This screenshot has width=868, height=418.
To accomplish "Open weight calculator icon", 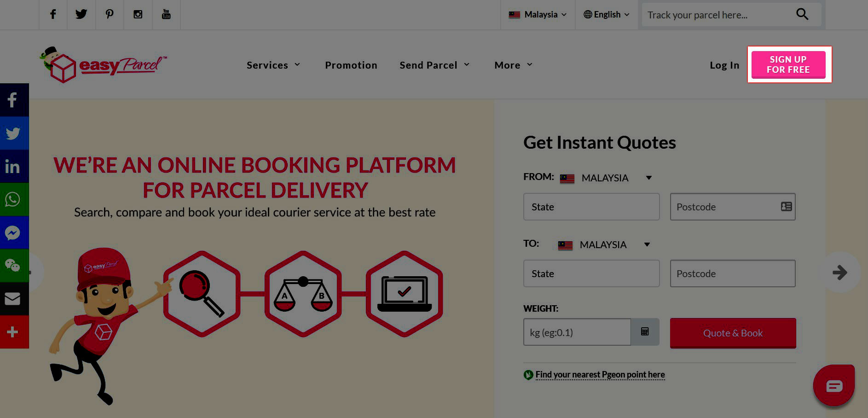I will point(645,332).
